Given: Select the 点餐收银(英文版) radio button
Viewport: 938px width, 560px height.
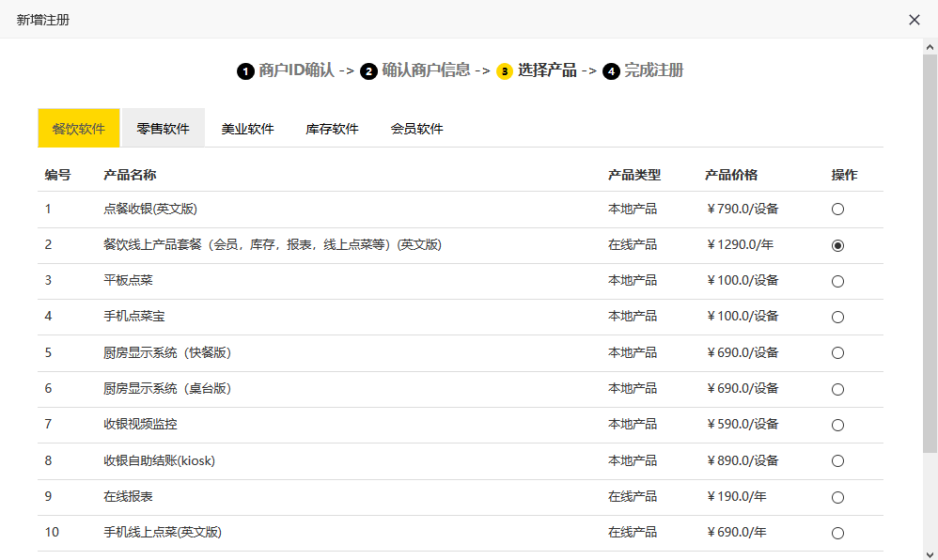Looking at the screenshot, I should pyautogui.click(x=837, y=210).
